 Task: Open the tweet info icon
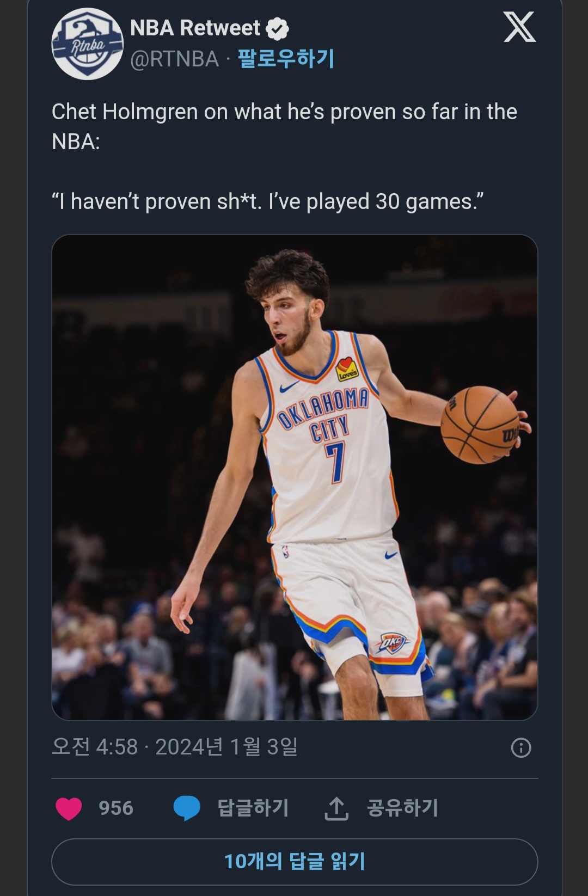(521, 747)
